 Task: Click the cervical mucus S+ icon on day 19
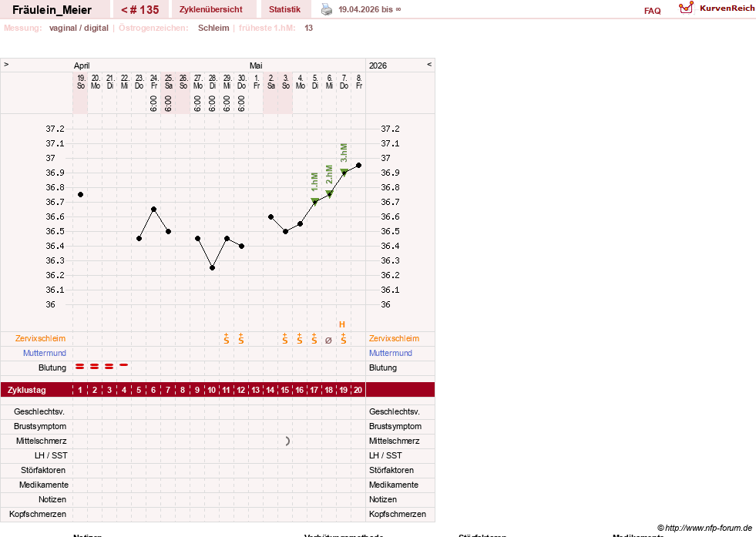point(343,338)
